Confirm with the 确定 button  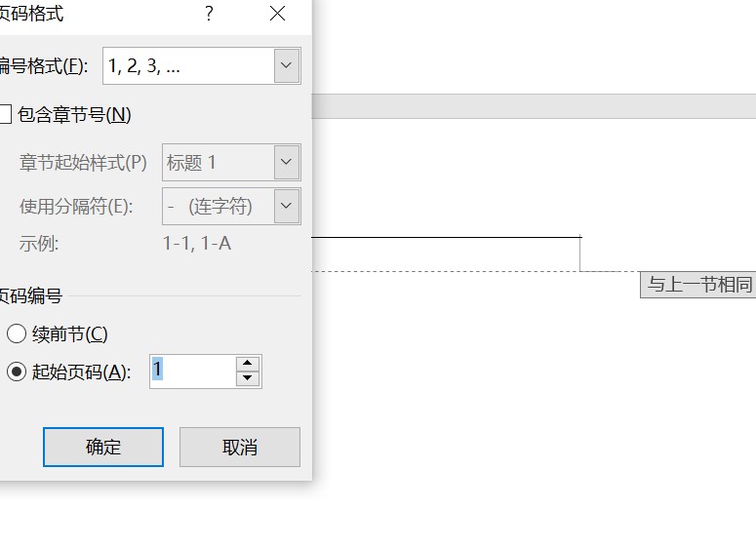click(103, 448)
